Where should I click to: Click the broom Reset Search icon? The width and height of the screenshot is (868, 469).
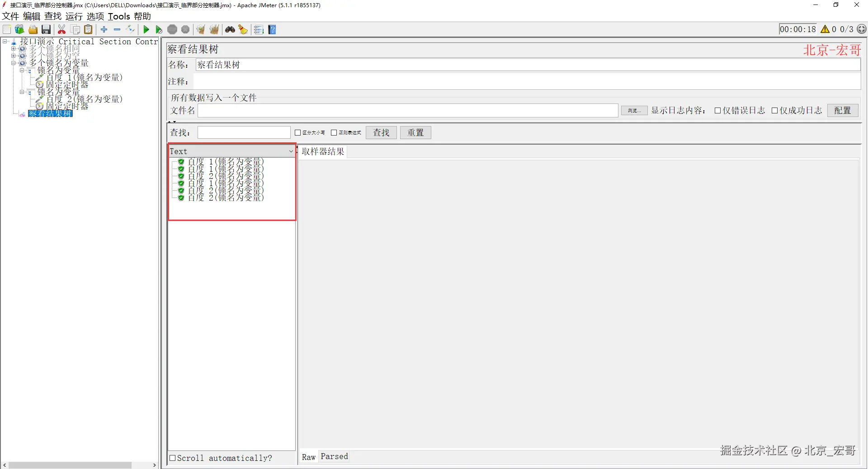click(x=243, y=30)
